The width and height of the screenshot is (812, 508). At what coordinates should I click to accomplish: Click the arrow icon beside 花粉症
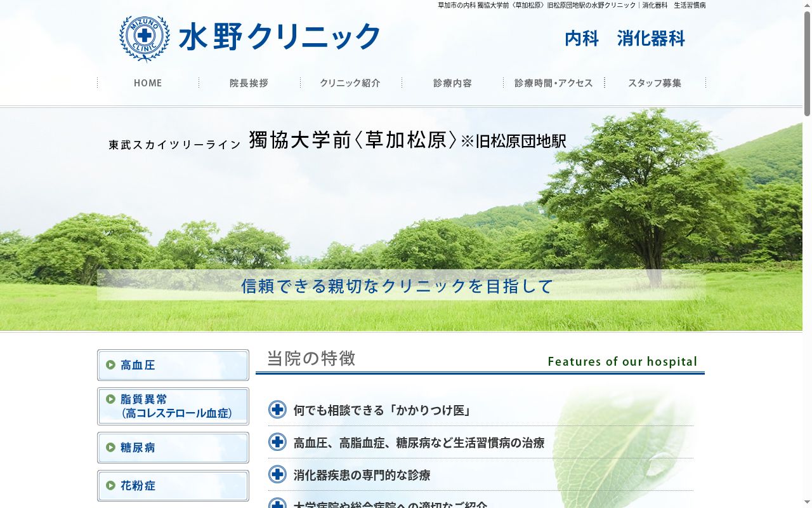(x=111, y=486)
